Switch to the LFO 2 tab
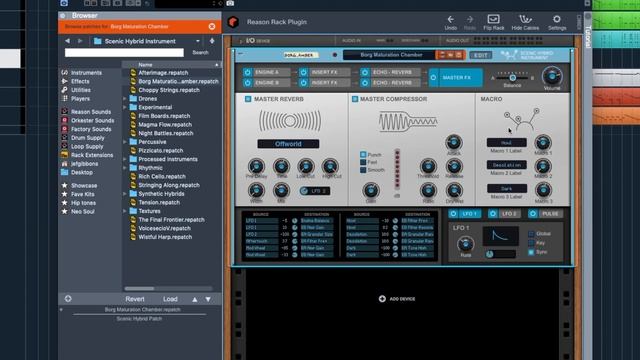The width and height of the screenshot is (640, 360). pos(504,214)
